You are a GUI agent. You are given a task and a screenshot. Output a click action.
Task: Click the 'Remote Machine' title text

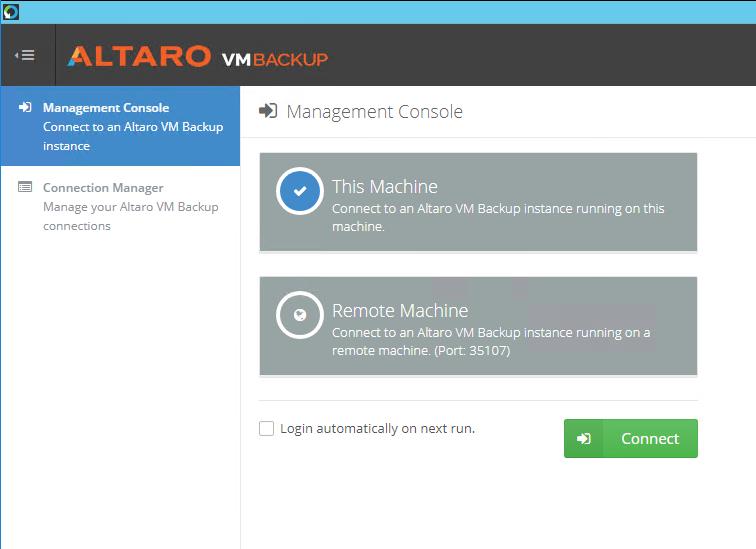point(400,310)
